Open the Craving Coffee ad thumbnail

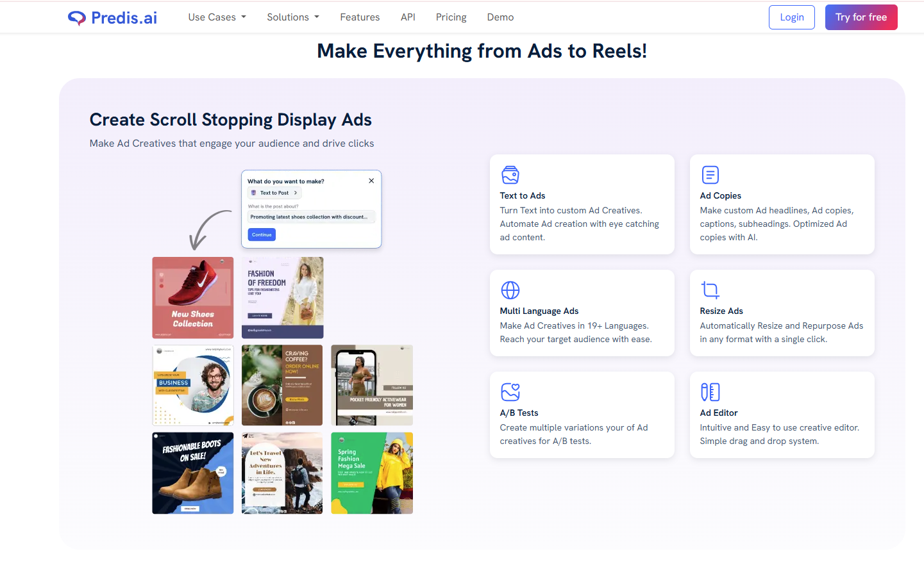[x=282, y=385]
